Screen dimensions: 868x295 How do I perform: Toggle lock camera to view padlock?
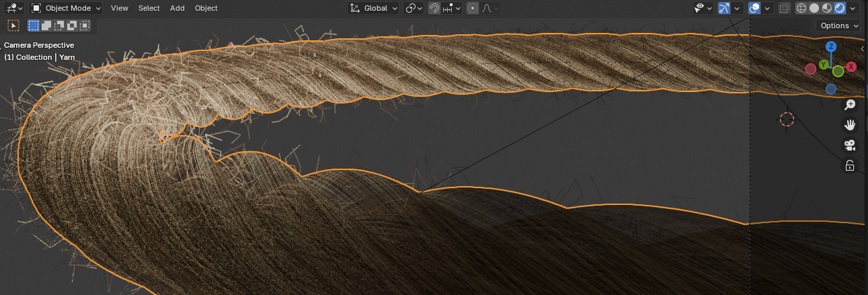pos(850,165)
